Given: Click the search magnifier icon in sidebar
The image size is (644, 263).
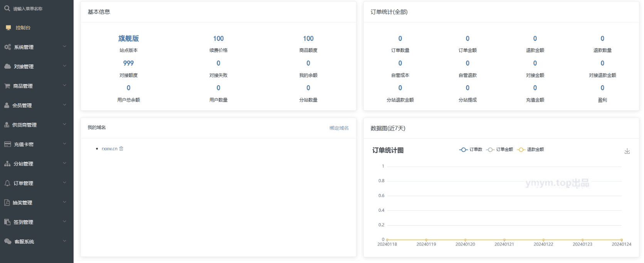Looking at the screenshot, I should (x=7, y=8).
